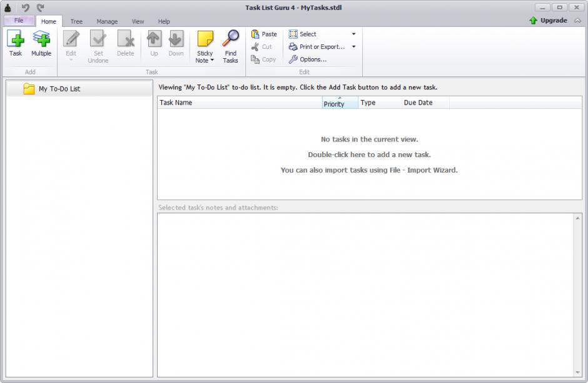Screen dimensions: 588x383
Task: Sort by Due Date column
Action: (x=425, y=103)
